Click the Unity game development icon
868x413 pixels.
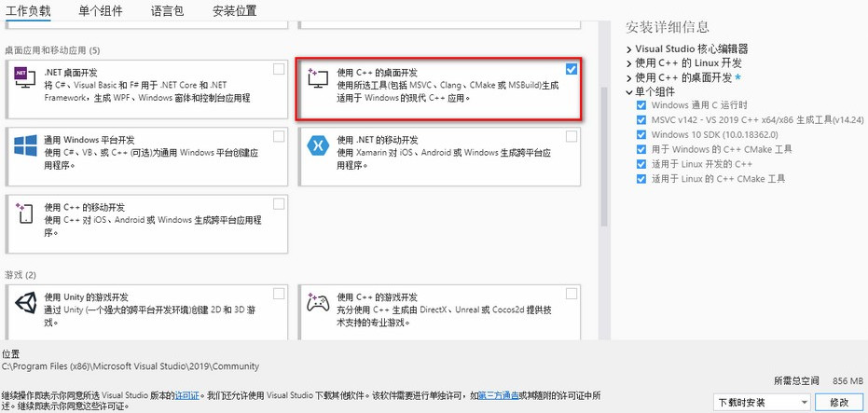click(24, 304)
